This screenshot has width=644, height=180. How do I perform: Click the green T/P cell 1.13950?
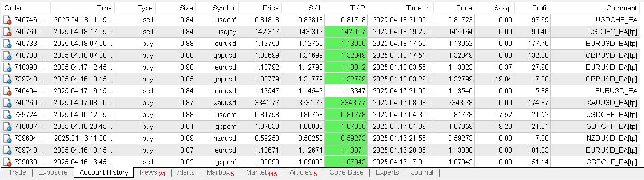[346, 44]
